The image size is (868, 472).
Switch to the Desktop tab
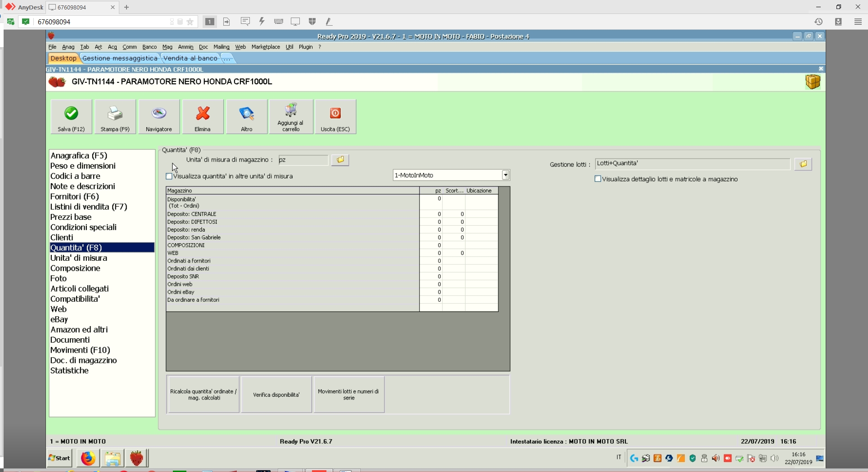click(63, 58)
